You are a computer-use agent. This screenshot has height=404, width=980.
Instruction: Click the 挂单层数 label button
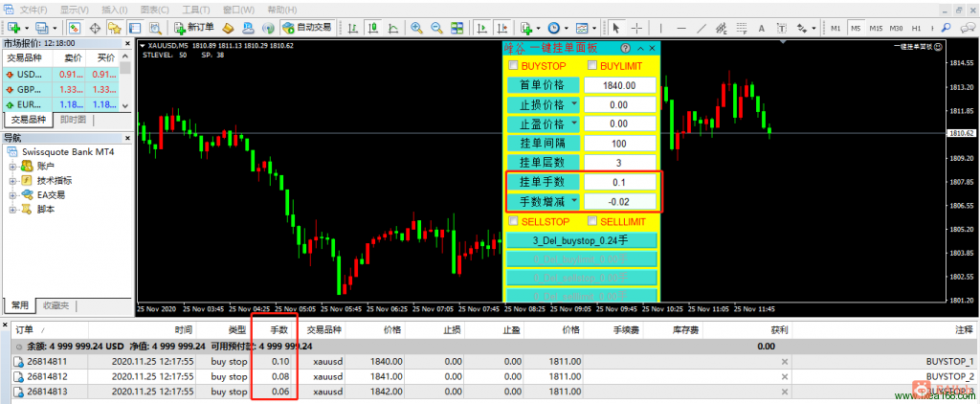click(542, 163)
